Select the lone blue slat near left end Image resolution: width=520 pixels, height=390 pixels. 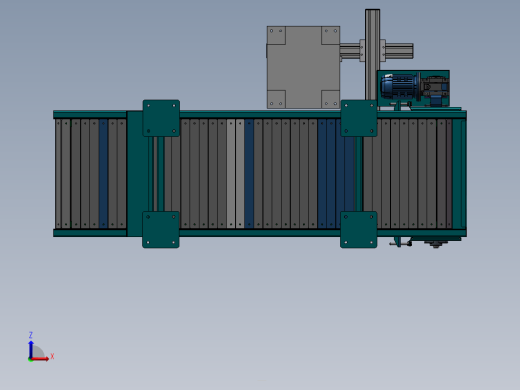(103, 174)
